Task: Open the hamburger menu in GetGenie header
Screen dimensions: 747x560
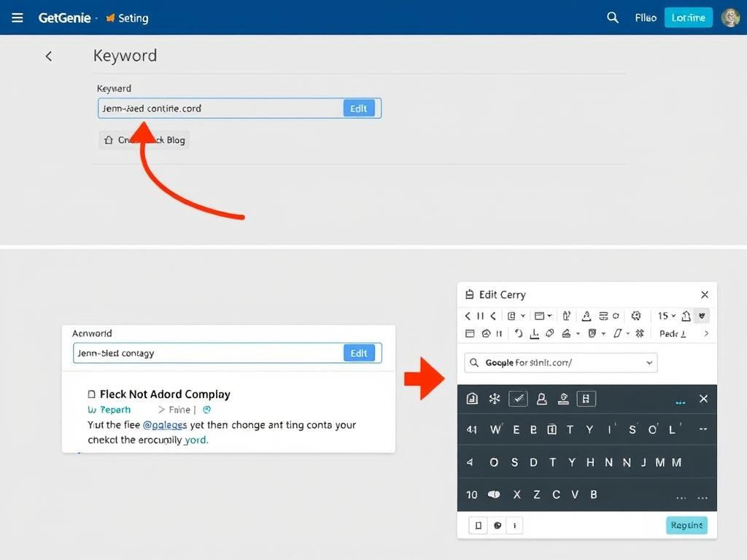Action: pos(18,17)
